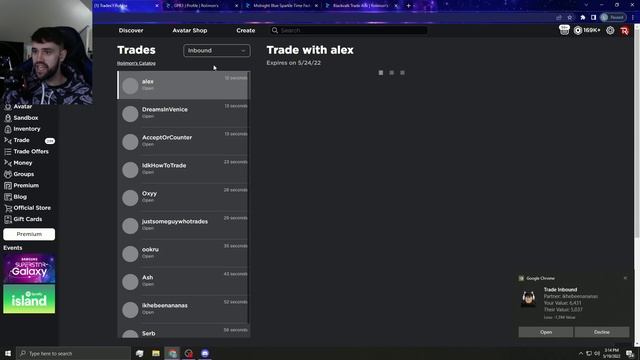
Task: Select the ookru trade row
Action: point(183,253)
